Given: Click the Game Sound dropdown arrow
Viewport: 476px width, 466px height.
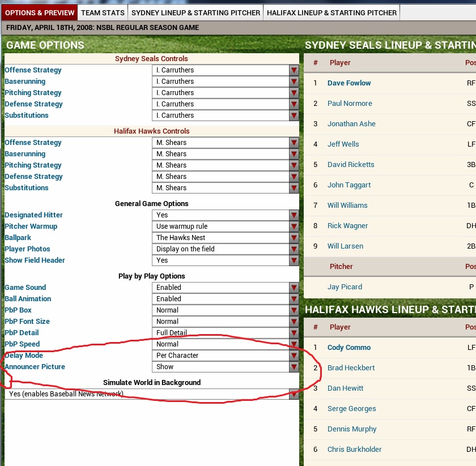Looking at the screenshot, I should point(294,288).
